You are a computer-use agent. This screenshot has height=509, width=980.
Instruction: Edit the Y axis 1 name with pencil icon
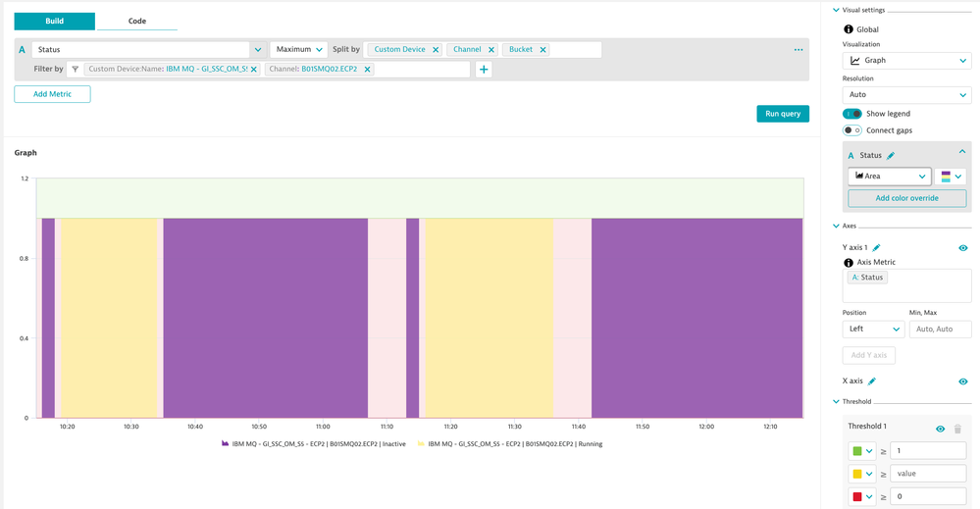point(877,248)
